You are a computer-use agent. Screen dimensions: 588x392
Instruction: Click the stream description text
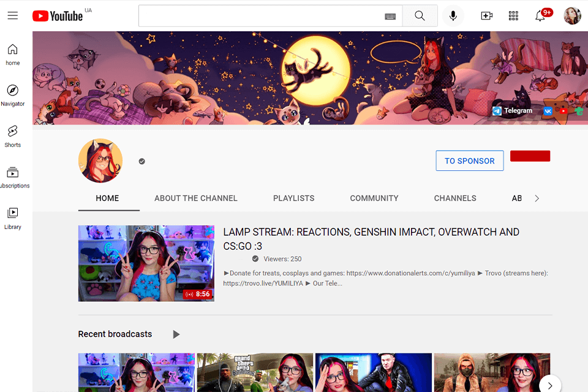(x=385, y=278)
